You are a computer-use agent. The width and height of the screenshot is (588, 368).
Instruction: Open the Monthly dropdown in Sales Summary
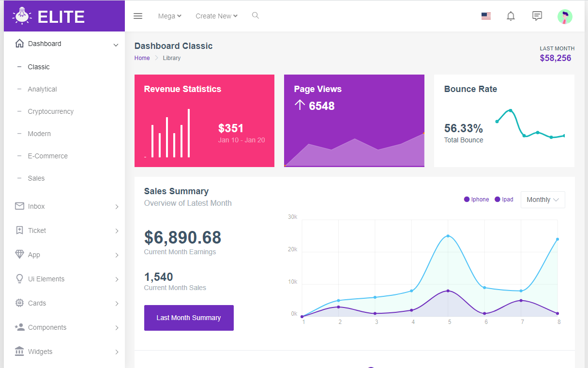coord(543,199)
